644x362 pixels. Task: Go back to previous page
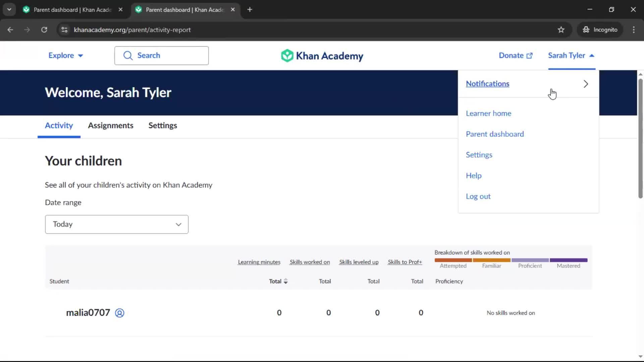click(x=10, y=30)
